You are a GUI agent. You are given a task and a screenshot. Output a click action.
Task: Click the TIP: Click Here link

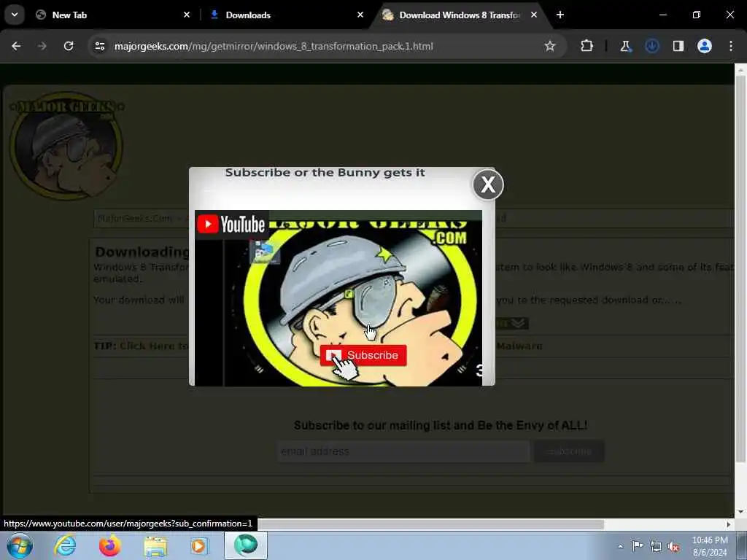pos(154,346)
